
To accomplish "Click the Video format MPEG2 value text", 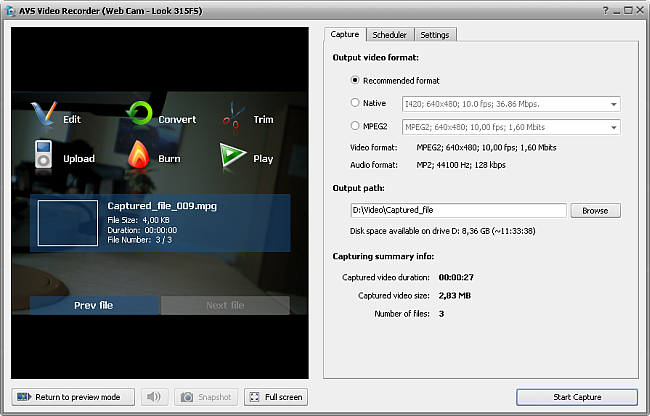I will [486, 148].
